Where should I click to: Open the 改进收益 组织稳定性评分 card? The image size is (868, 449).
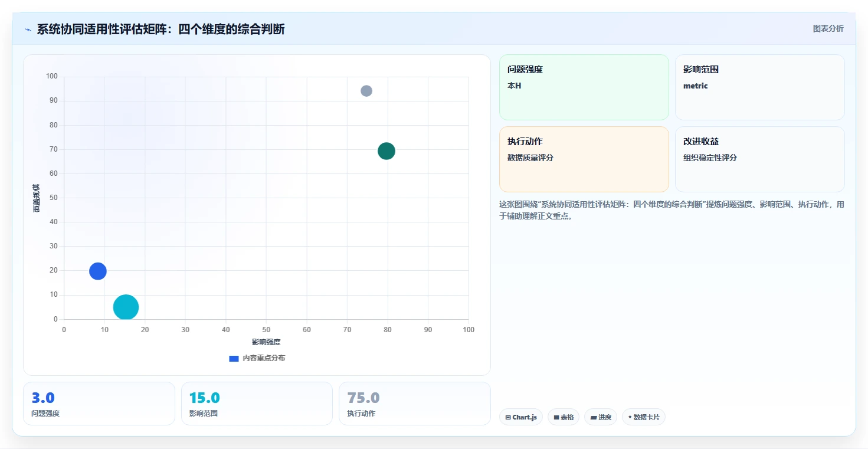click(x=759, y=159)
